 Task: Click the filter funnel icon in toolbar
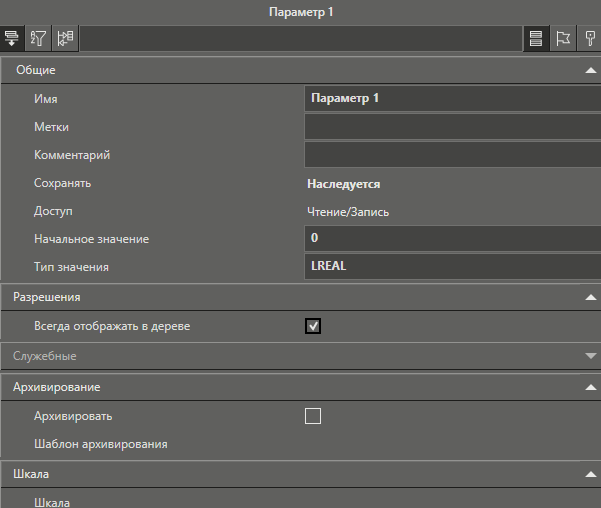tap(39, 39)
